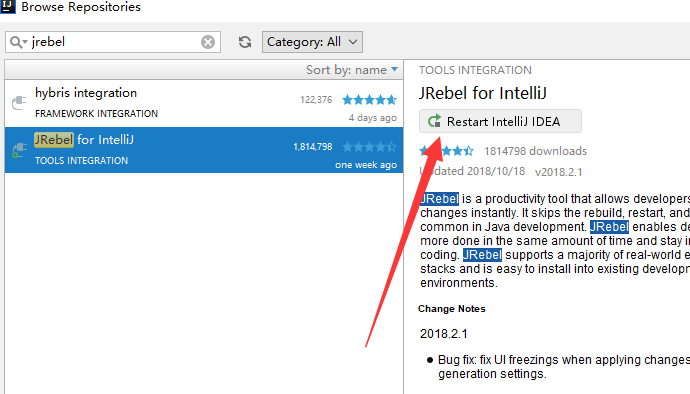690x394 pixels.
Task: Click the JRebel for IntelliJ details title
Action: point(483,93)
